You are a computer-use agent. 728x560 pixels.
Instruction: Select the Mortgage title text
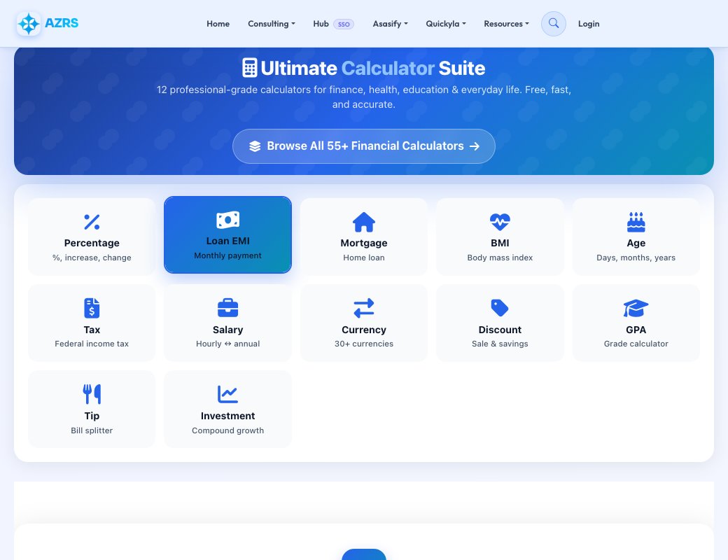pos(364,243)
